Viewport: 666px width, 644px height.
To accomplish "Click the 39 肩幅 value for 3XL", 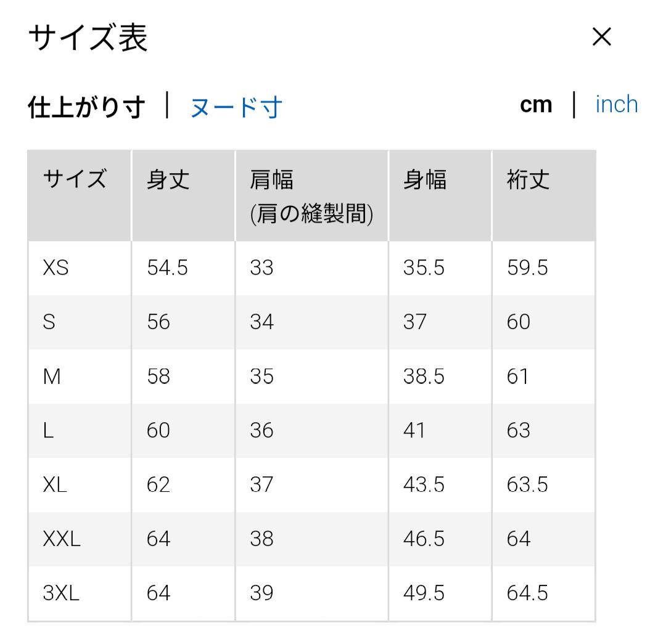I will coord(261,593).
